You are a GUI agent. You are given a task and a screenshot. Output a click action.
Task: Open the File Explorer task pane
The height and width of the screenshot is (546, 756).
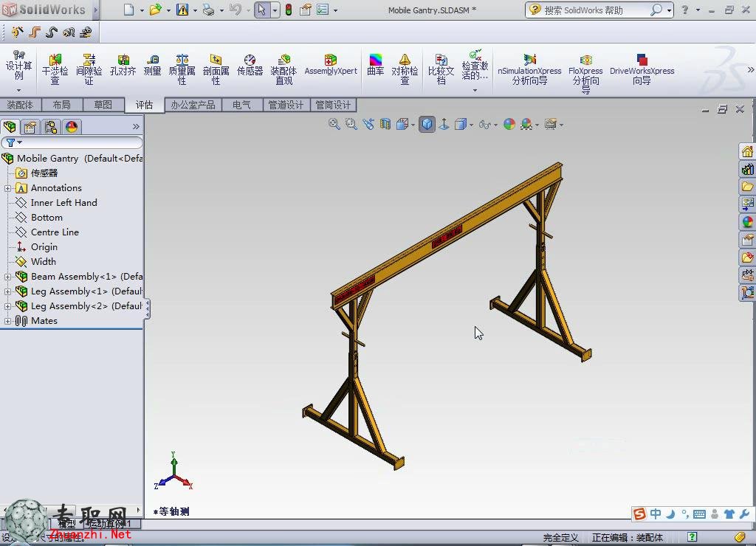click(747, 187)
